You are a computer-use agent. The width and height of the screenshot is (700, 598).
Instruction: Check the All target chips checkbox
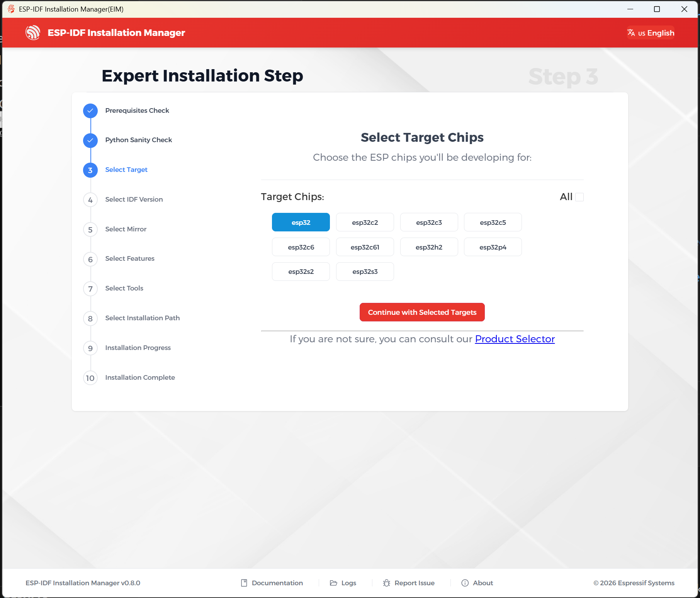(579, 197)
